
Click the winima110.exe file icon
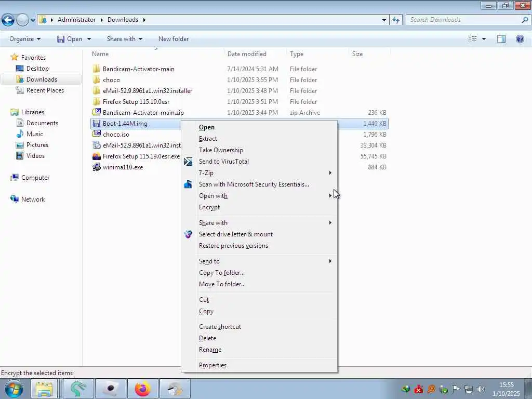pos(97,167)
